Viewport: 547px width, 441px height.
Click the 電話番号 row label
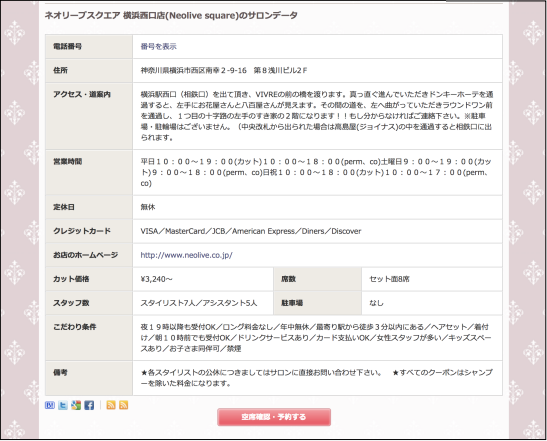67,46
